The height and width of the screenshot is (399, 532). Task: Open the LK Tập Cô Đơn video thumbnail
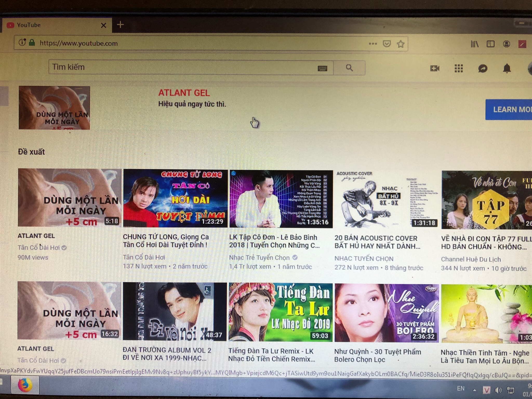(281, 199)
